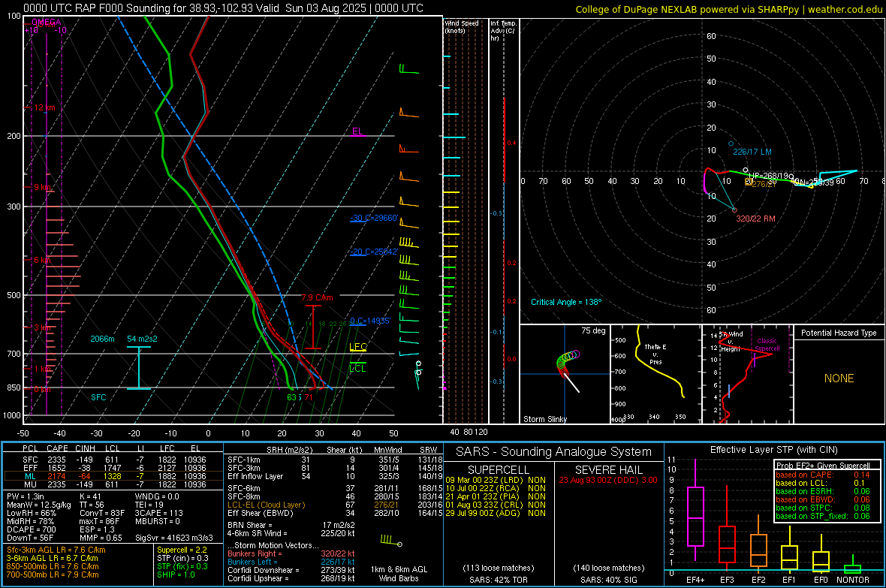Click the Critical Angle = 138° text
The image size is (886, 588).
[x=566, y=302]
